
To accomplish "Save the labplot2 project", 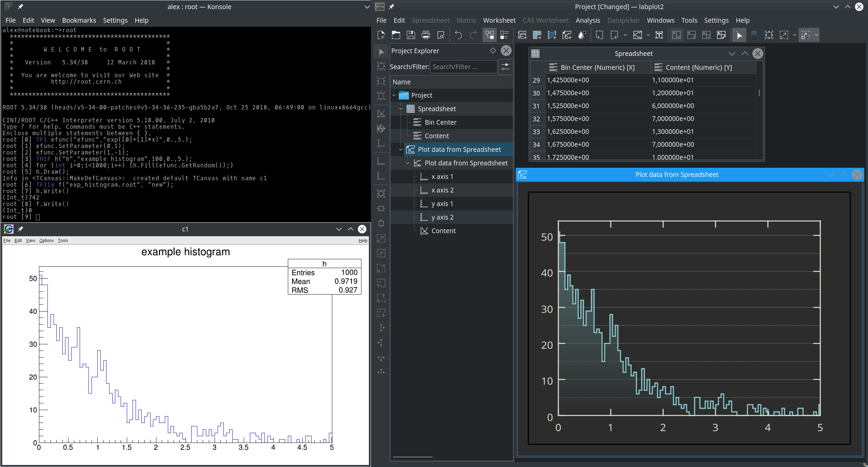I will 410,35.
